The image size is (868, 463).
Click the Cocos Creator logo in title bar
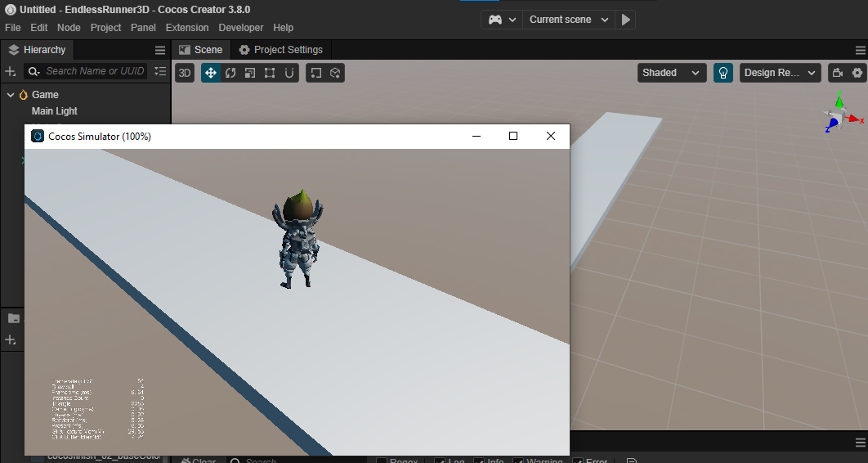pos(10,10)
